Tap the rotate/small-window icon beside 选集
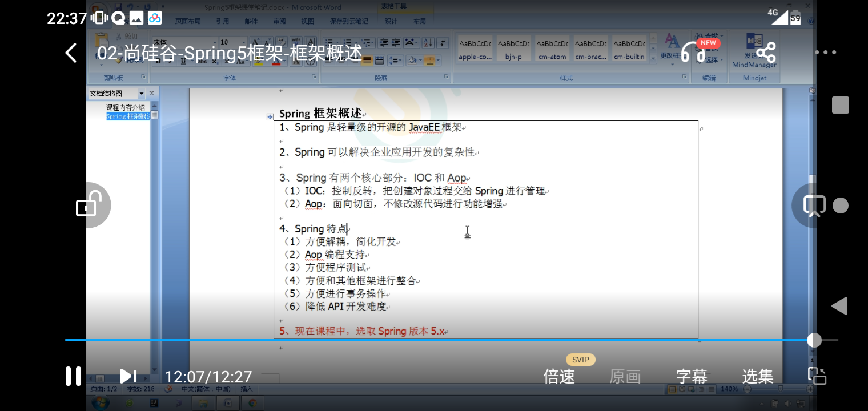 (x=817, y=376)
